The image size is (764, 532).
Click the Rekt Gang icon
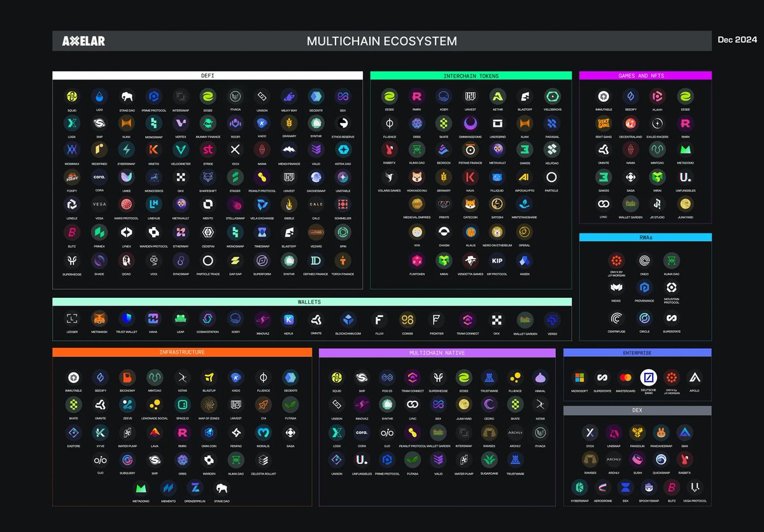tap(603, 123)
